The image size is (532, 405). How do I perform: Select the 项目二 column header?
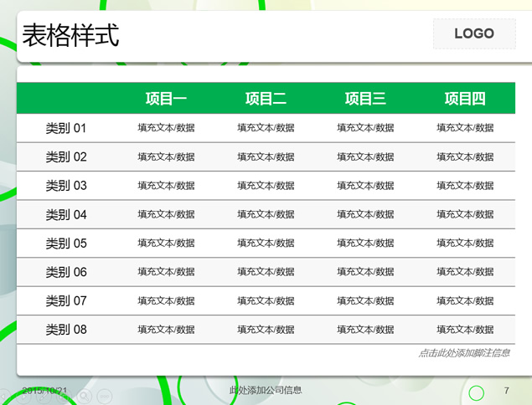266,99
